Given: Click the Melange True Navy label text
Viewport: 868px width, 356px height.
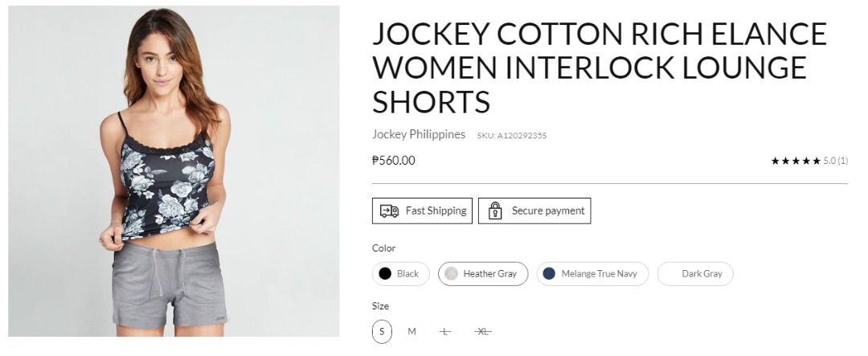Looking at the screenshot, I should [599, 274].
